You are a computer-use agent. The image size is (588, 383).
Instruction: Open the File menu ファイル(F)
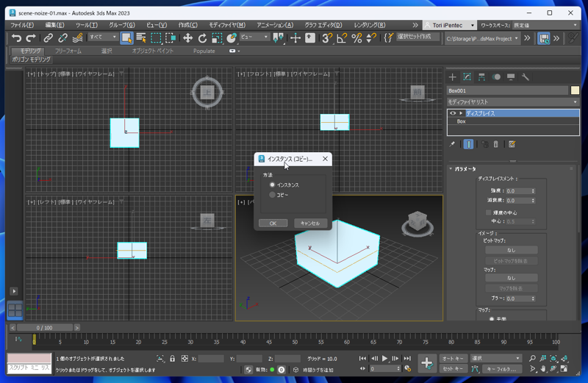(22, 25)
